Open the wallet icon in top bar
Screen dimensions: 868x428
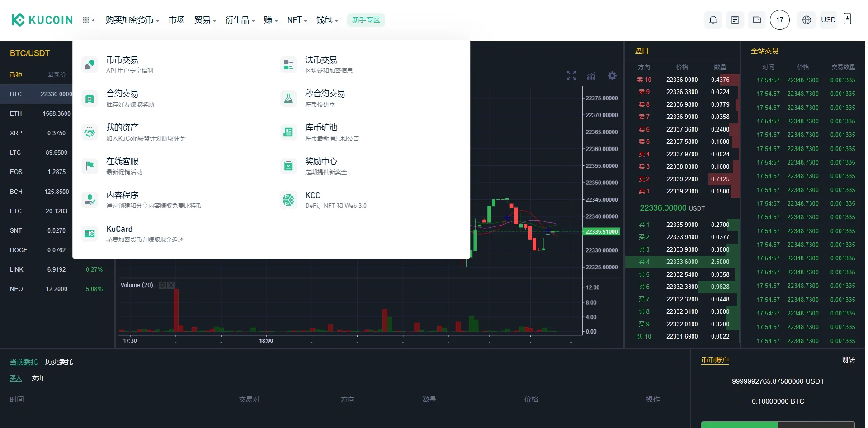[757, 20]
